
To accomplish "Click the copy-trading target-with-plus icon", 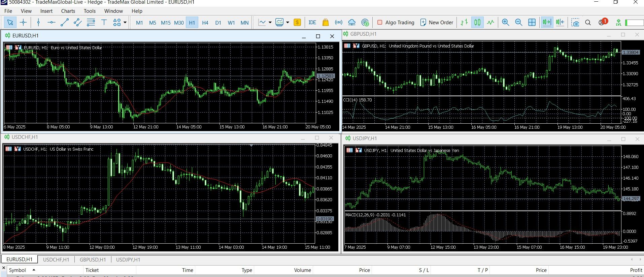I will (x=365, y=23).
